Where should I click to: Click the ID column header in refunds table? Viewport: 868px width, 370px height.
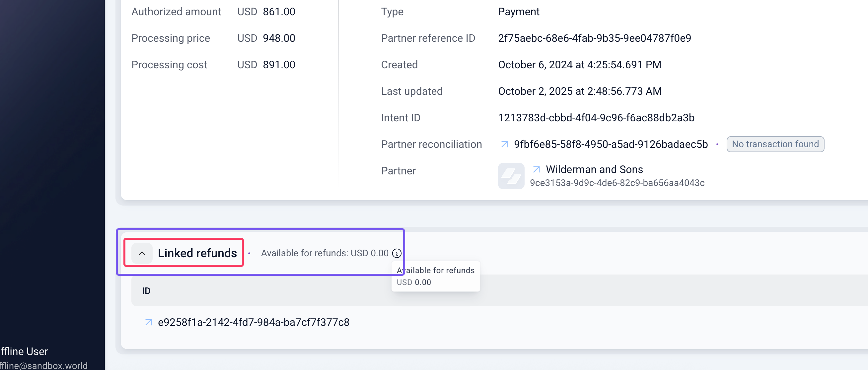coord(146,291)
